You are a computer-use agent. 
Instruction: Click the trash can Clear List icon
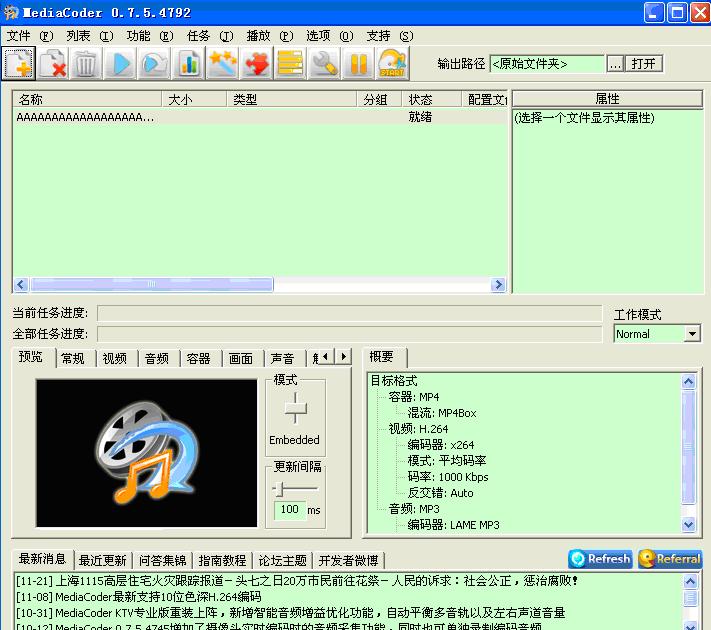[x=86, y=63]
